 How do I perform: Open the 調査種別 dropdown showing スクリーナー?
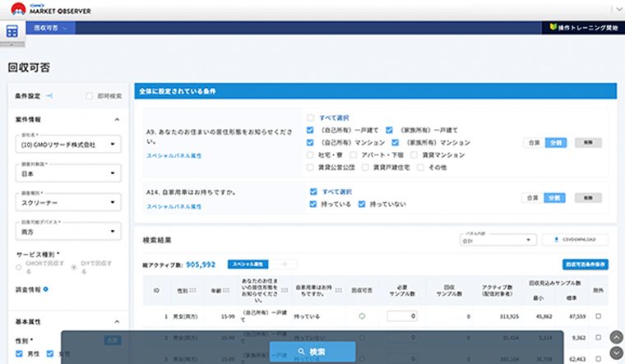tap(68, 202)
